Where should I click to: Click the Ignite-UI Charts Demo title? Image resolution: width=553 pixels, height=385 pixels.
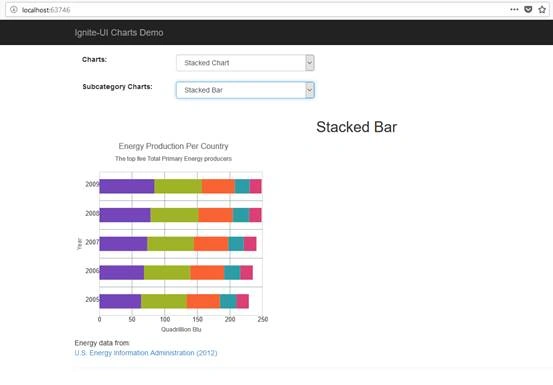119,33
